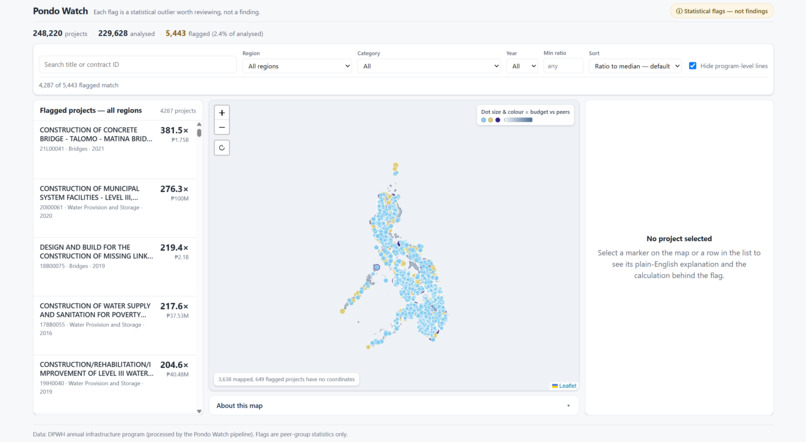The height and width of the screenshot is (442, 806).
Task: Click the Pondo Watch title
Action: (60, 11)
